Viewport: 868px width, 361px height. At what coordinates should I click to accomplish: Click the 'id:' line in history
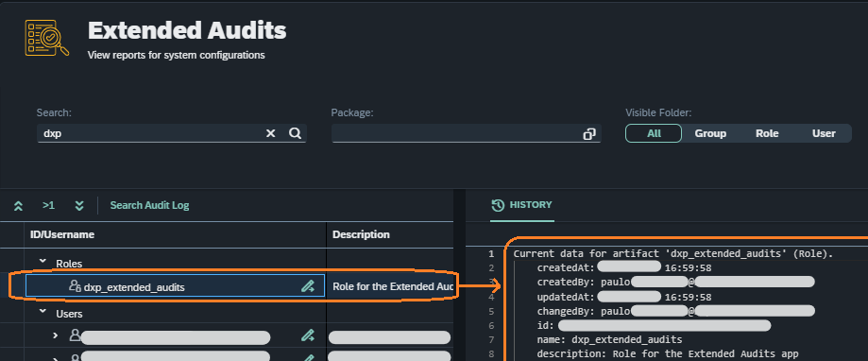[654, 326]
